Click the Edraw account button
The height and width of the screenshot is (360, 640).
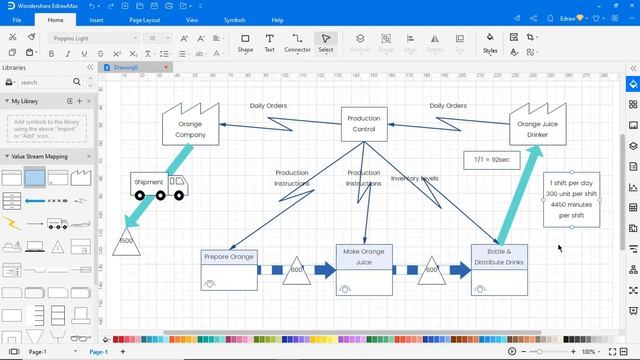572,18
